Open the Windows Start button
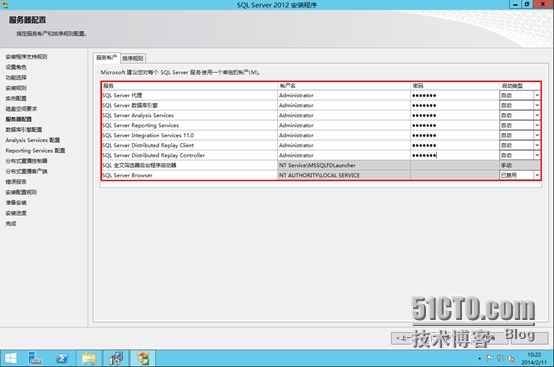 coord(11,359)
